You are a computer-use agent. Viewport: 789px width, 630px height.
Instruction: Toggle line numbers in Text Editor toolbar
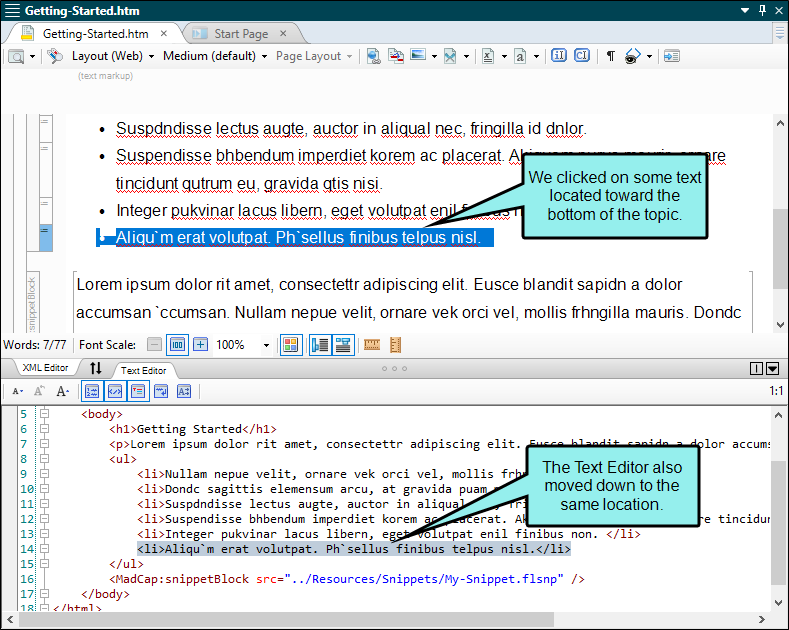click(x=92, y=391)
